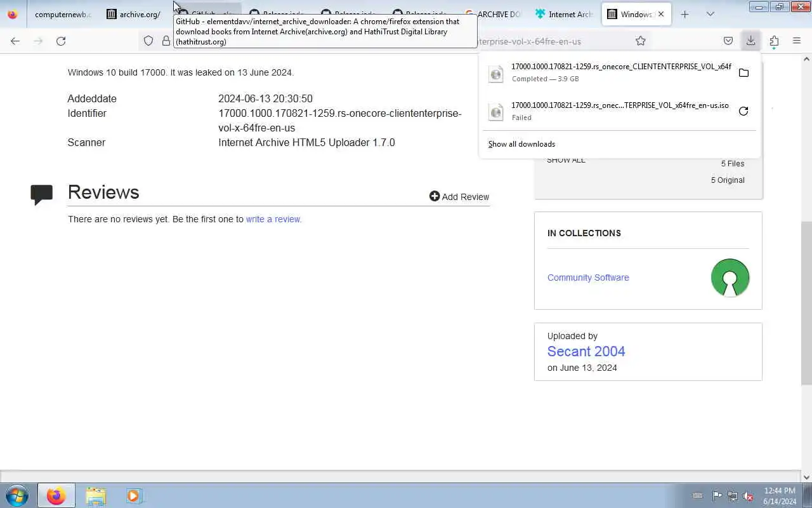Image resolution: width=812 pixels, height=508 pixels.
Task: Switch to the computernewb tab
Action: coord(62,14)
